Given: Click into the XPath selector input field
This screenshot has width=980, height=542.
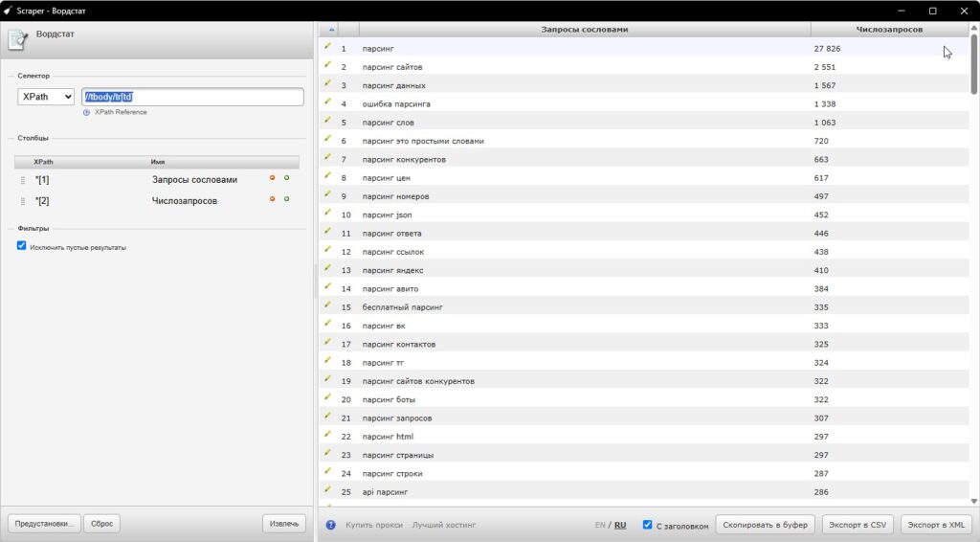Looking at the screenshot, I should coord(192,97).
